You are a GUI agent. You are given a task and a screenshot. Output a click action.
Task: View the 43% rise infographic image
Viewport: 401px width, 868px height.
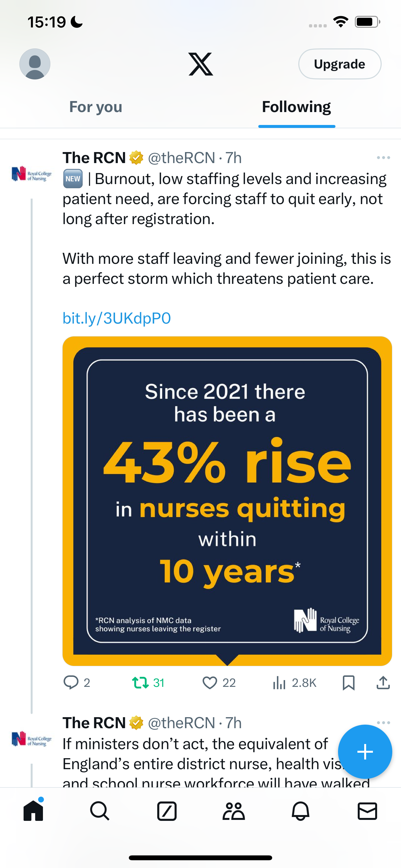pos(227,501)
